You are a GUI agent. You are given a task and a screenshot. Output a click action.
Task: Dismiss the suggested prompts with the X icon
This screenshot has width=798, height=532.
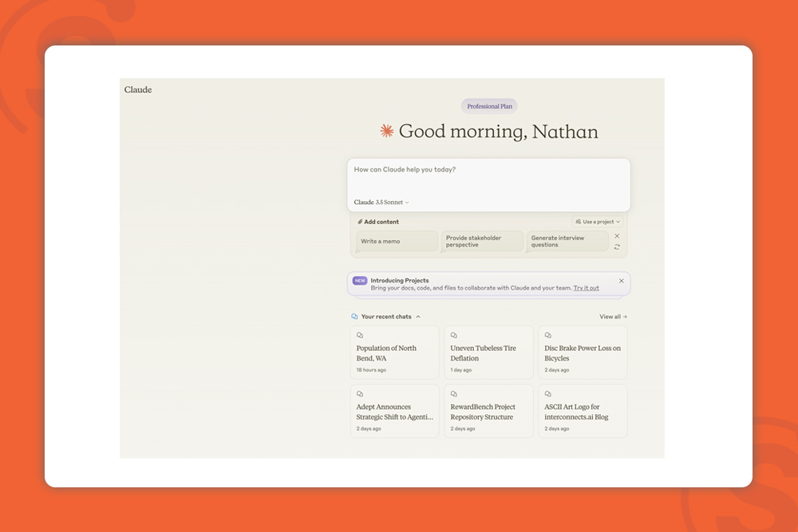pyautogui.click(x=617, y=236)
